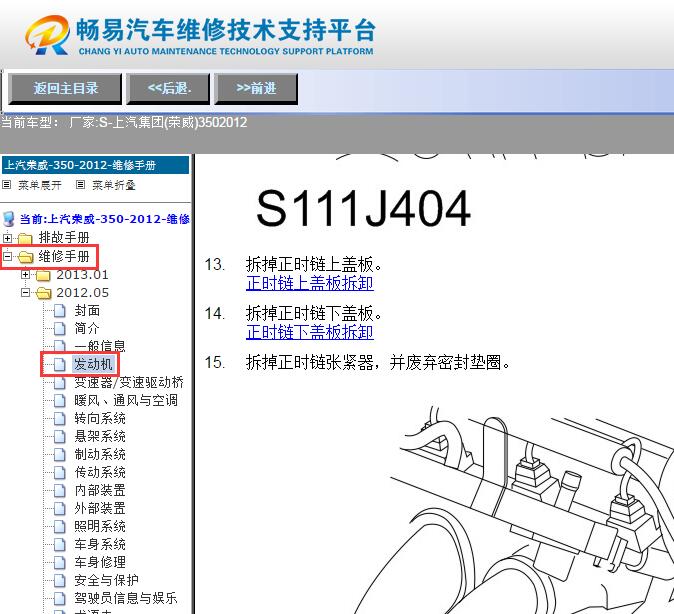The width and height of the screenshot is (674, 614).
Task: Click the document icon next to 外部装置
Action: [60, 509]
